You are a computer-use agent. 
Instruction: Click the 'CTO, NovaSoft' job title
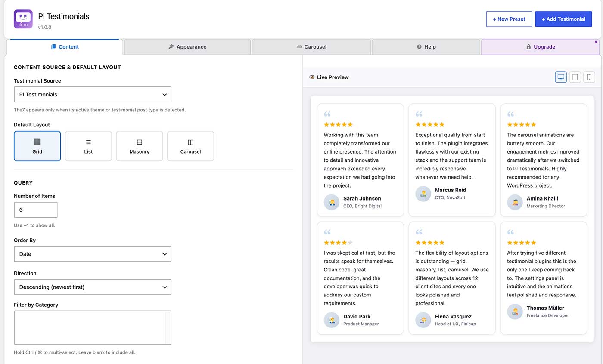tap(450, 197)
